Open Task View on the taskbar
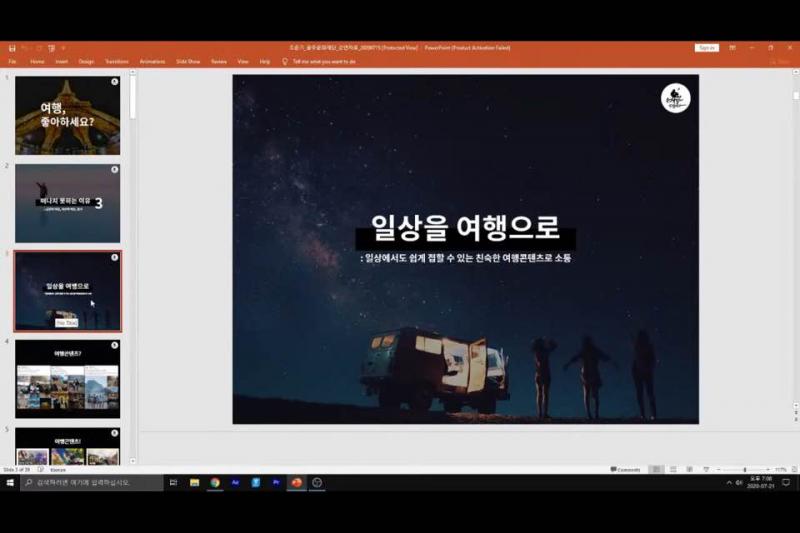Viewport: 800px width, 533px height. 173,483
